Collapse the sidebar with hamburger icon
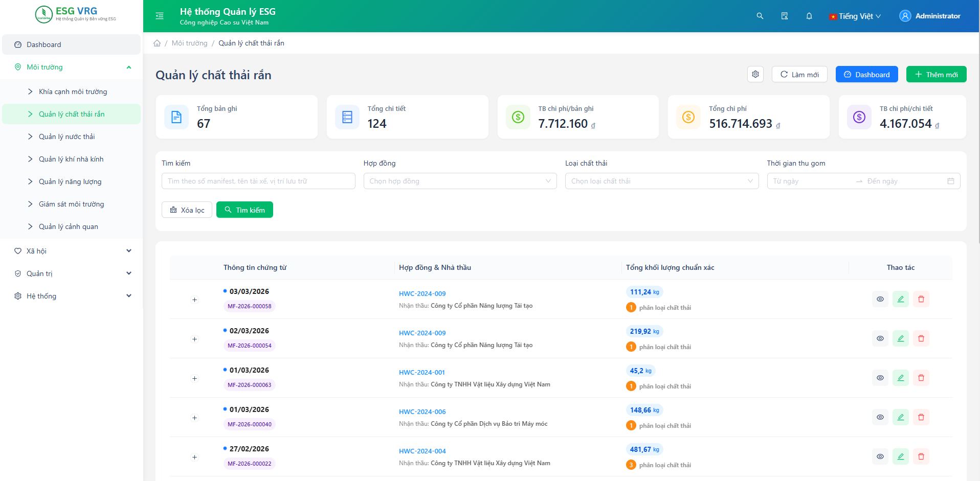This screenshot has width=980, height=481. pos(160,16)
